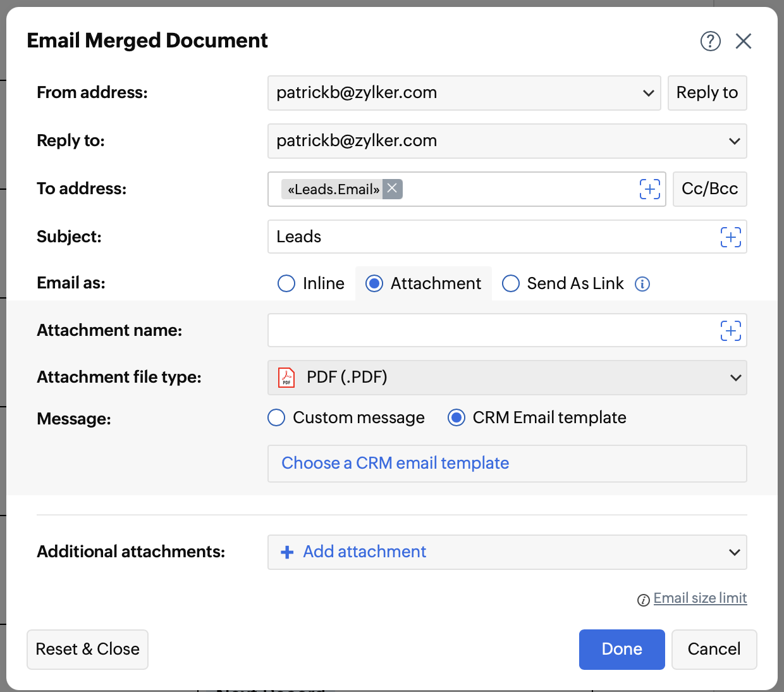784x692 pixels.
Task: Open the Reply to address dropdown
Action: [x=734, y=141]
